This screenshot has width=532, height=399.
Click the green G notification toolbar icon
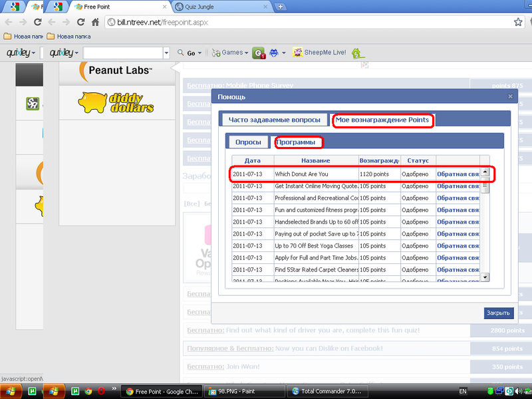click(x=259, y=53)
